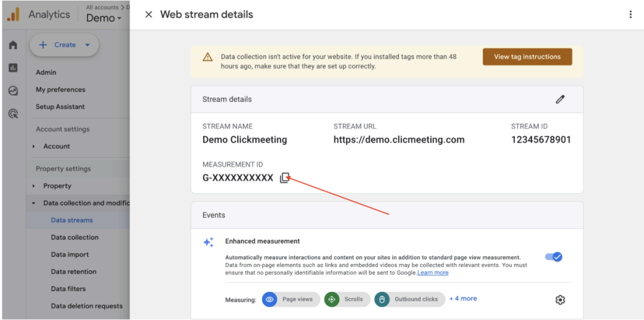Expand the Account tree section
This screenshot has height=320, width=644.
[x=33, y=146]
